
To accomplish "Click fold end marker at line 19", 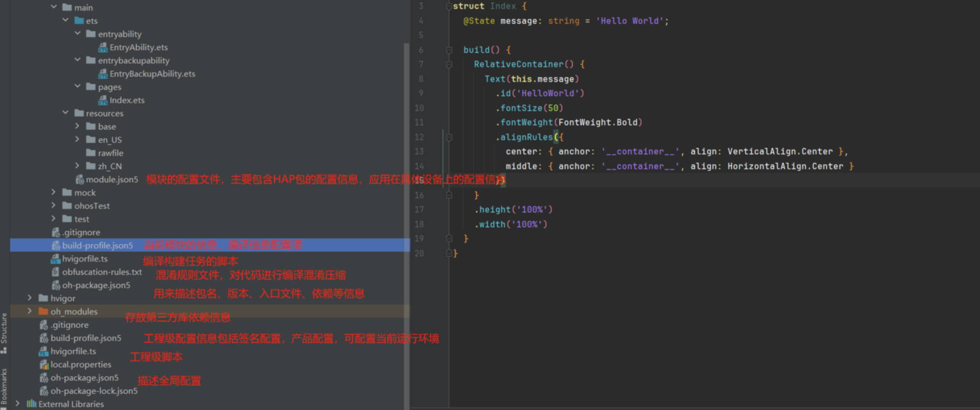I will pyautogui.click(x=449, y=238).
